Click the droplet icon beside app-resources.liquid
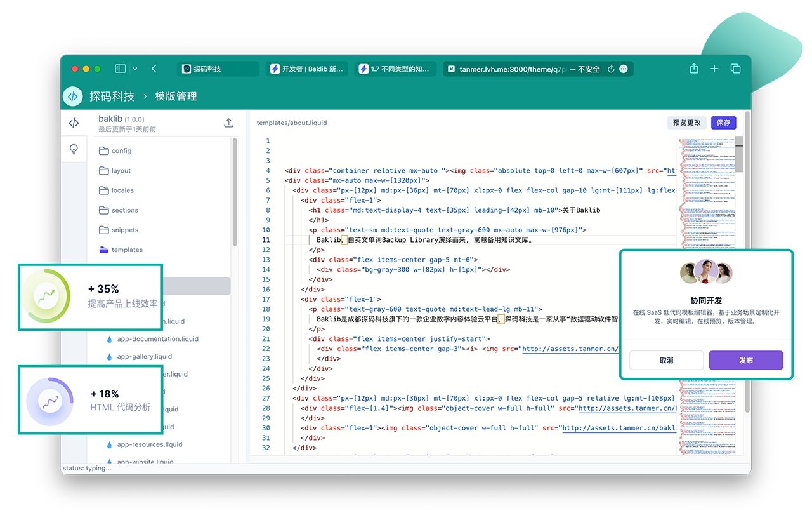This screenshot has width=812, height=527. tap(109, 444)
